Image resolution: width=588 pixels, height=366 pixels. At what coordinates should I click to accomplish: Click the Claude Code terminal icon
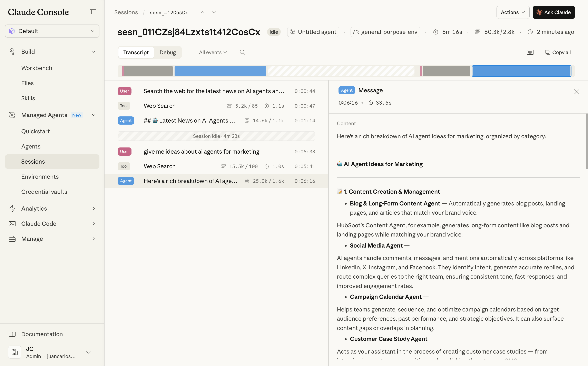coord(12,223)
